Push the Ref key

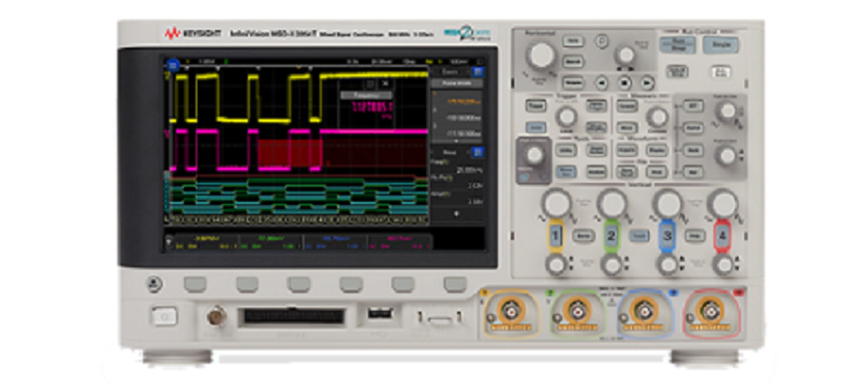point(693,172)
